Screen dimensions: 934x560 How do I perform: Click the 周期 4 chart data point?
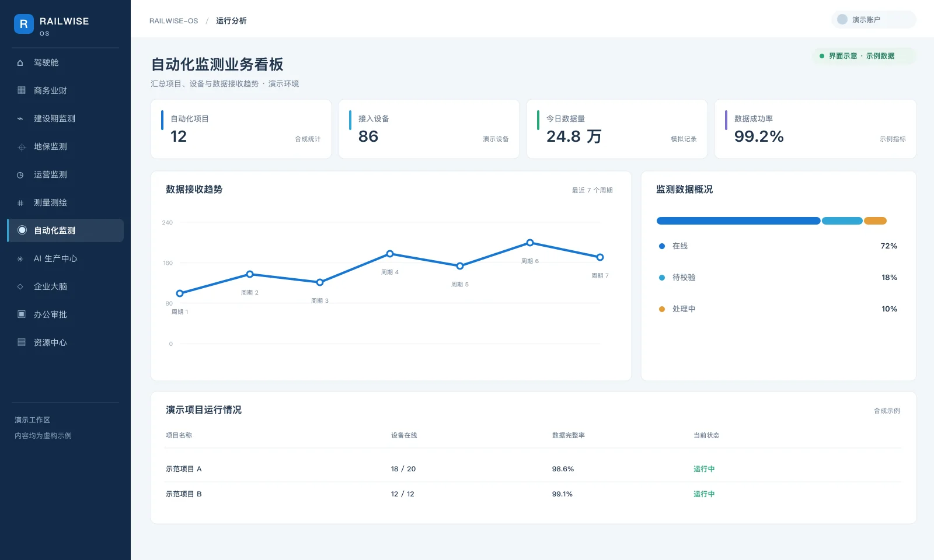point(390,254)
